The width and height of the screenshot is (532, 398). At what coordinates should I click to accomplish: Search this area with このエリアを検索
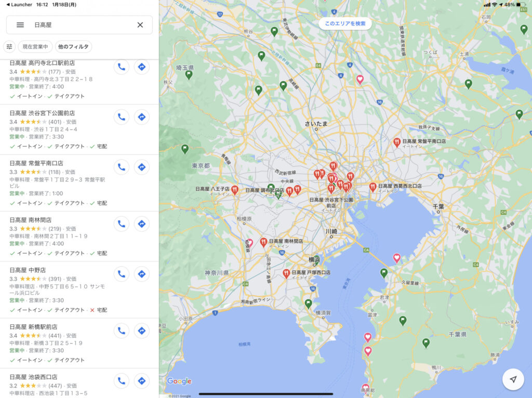[x=345, y=23]
